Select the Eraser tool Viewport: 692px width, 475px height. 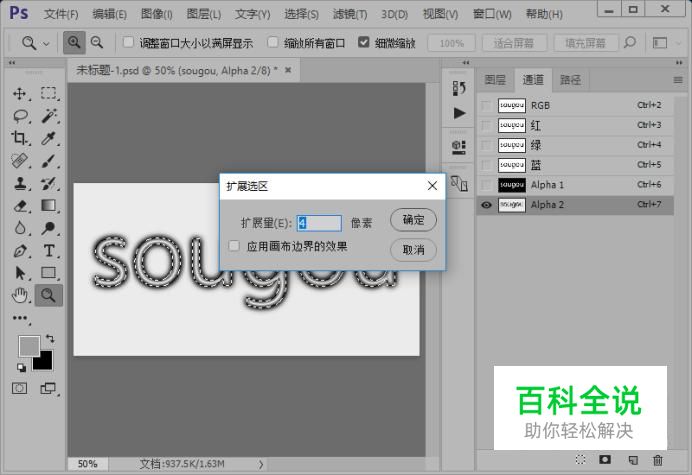(20, 206)
